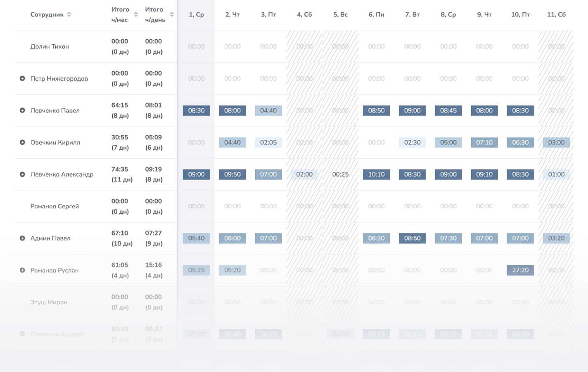Open Овечкин Кирилл's 02:30 cell on 7, Вт

point(413,142)
